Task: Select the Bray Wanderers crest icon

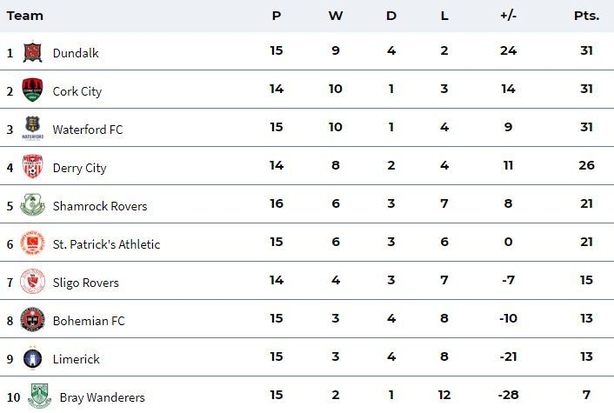Action: (40, 396)
